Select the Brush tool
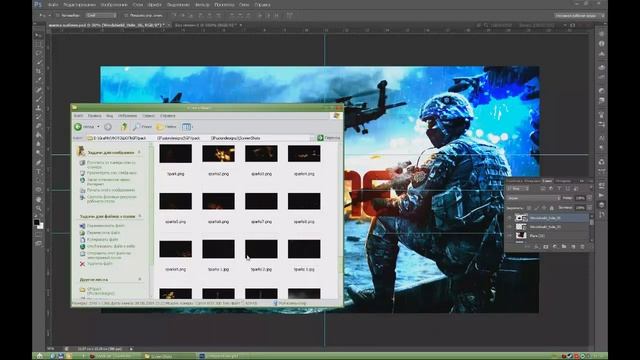 (39, 99)
